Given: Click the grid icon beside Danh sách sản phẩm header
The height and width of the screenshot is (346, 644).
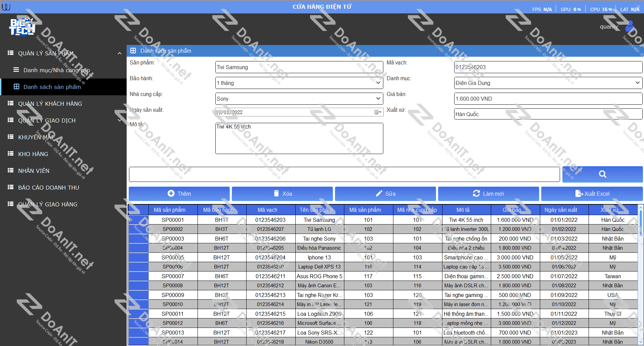Looking at the screenshot, I should (x=133, y=51).
